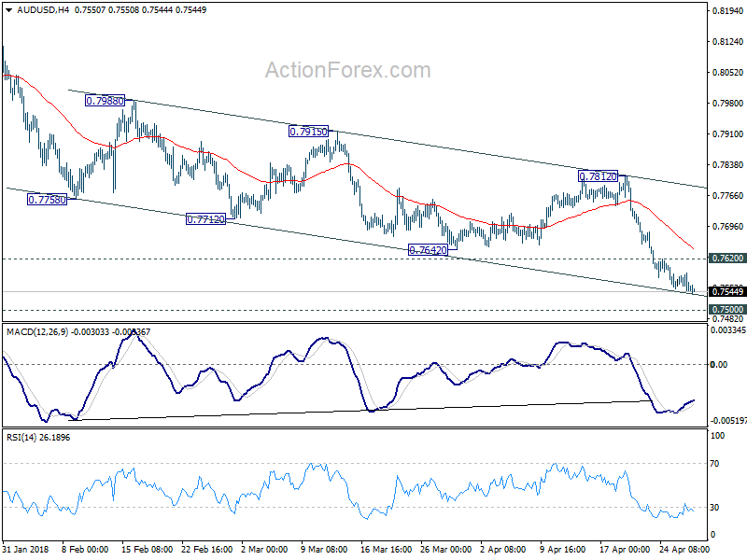Click the 0.76200 level price tag
The image size is (747, 560).
pos(727,259)
